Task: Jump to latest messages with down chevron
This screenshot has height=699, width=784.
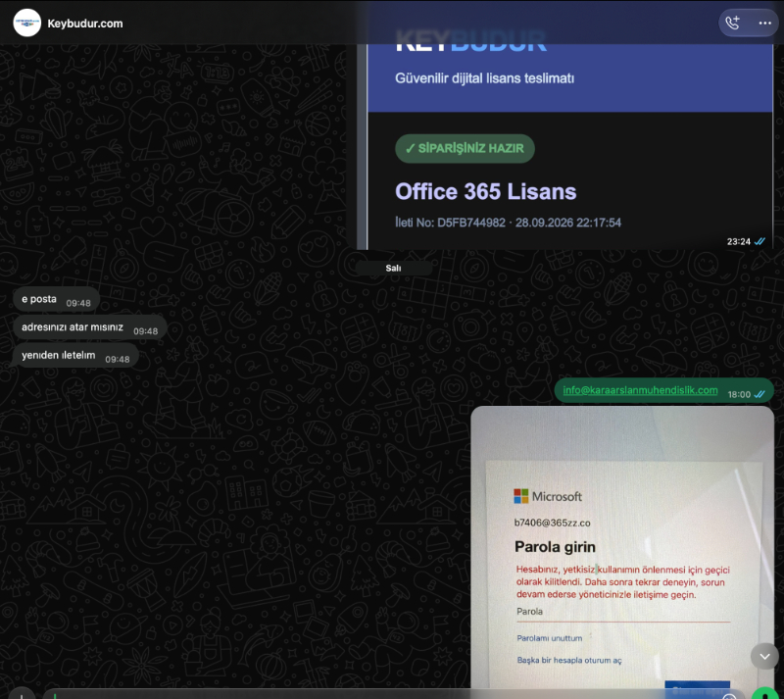Action: (764, 657)
